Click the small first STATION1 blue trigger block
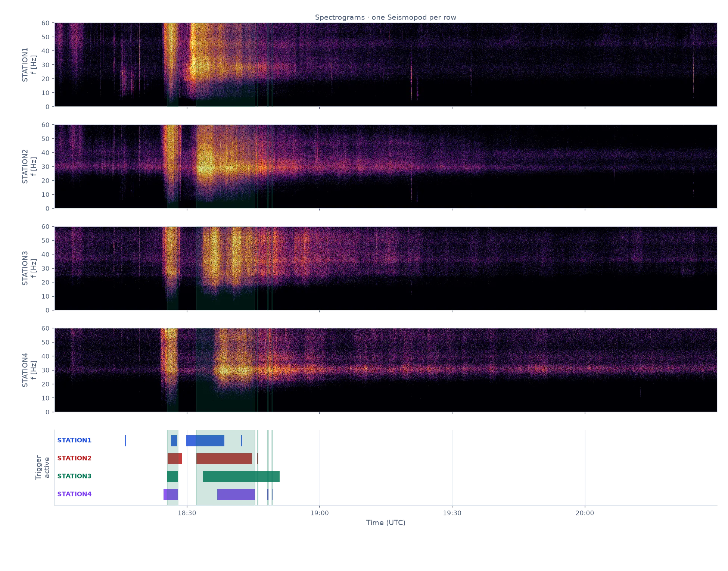The image size is (728, 571). pos(174,441)
